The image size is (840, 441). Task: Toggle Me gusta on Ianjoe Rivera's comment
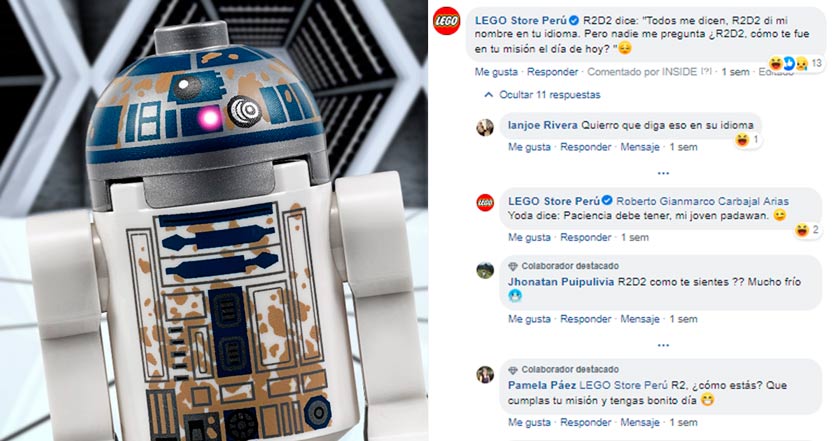pyautogui.click(x=529, y=147)
